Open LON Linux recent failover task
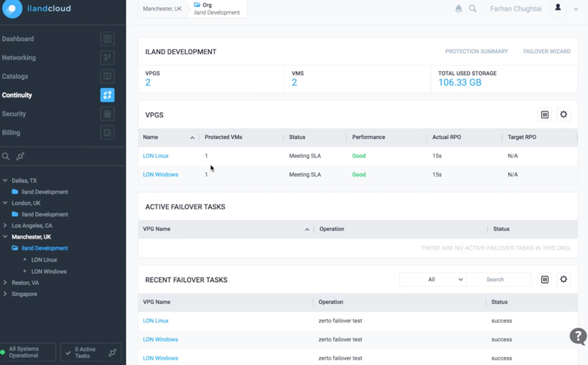 (x=156, y=320)
